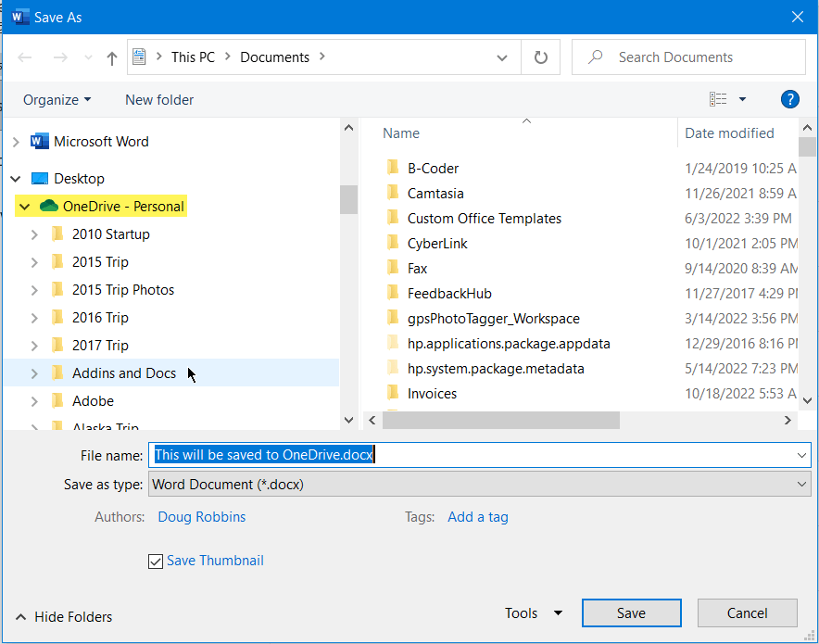Select Microsoft Word in navigation pane
819x644 pixels.
(101, 142)
